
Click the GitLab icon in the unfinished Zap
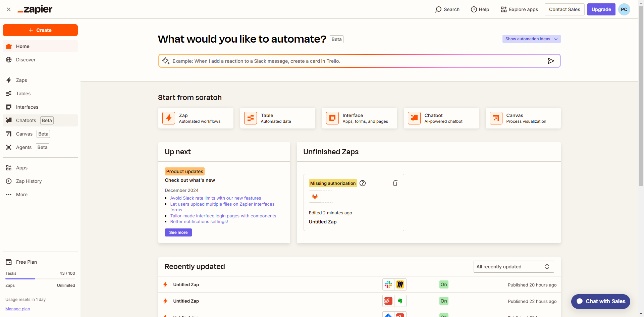315,197
